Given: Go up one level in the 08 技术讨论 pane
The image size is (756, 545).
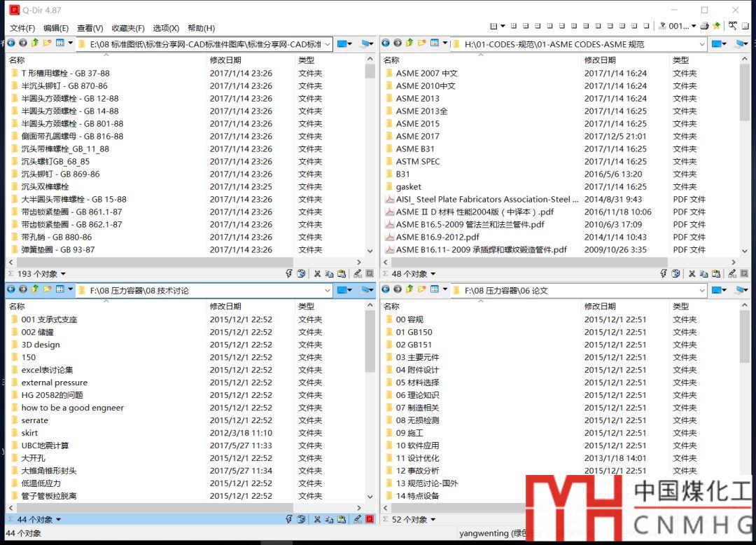Looking at the screenshot, I should [35, 289].
